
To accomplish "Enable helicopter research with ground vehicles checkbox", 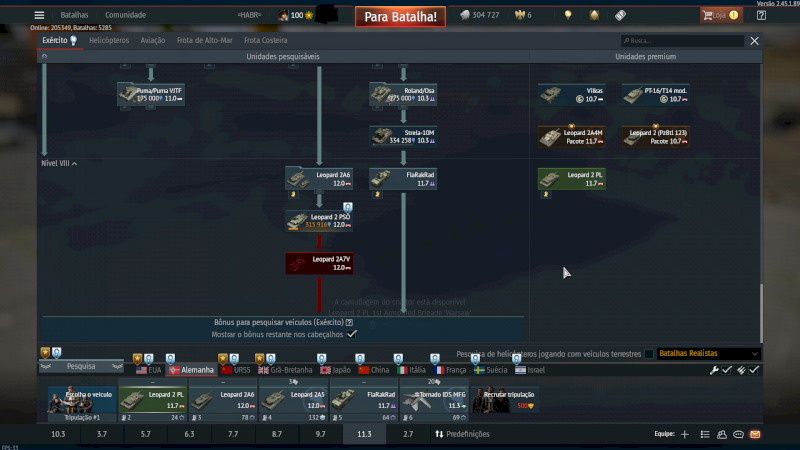I will coord(649,354).
